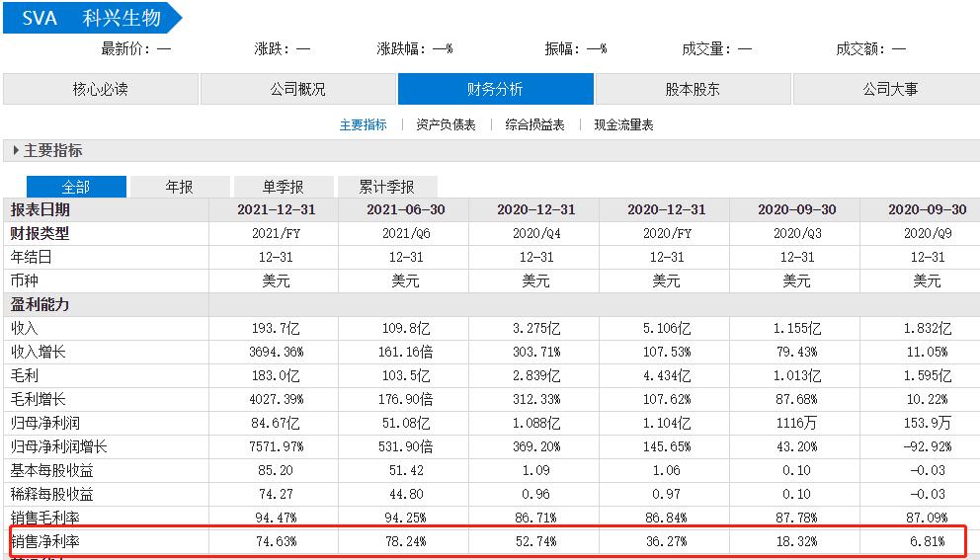Click the 109.8亿 revenue value

(x=406, y=328)
